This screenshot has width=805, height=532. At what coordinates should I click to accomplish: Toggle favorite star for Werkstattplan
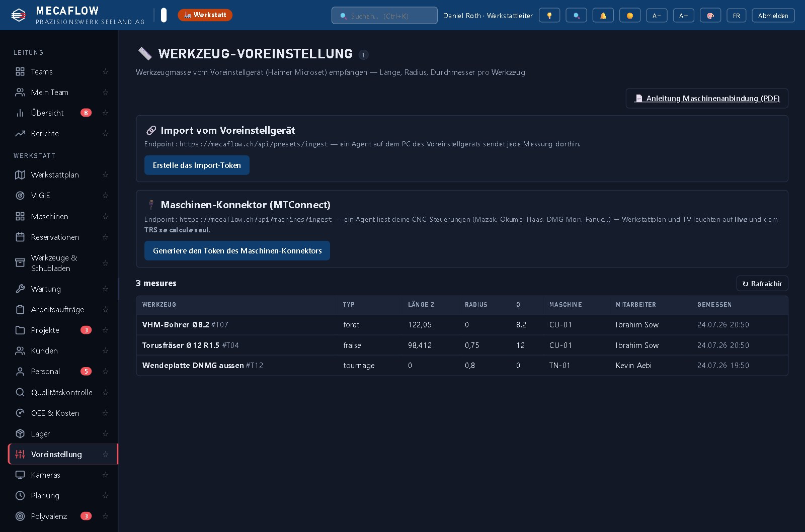(x=105, y=175)
